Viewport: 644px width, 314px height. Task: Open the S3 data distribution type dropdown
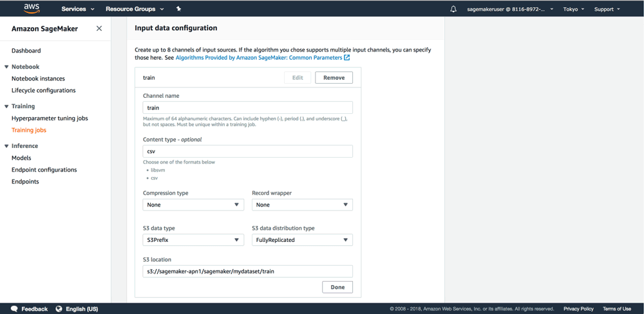[302, 240]
